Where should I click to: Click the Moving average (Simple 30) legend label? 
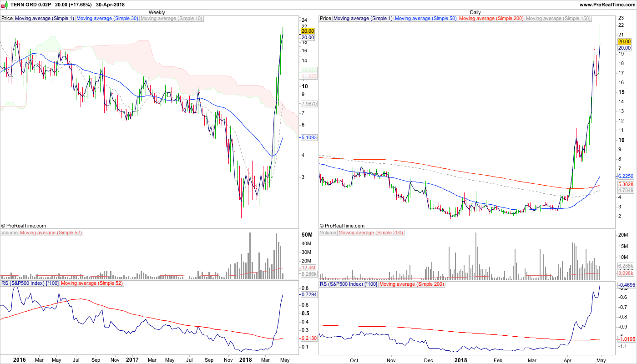point(107,19)
